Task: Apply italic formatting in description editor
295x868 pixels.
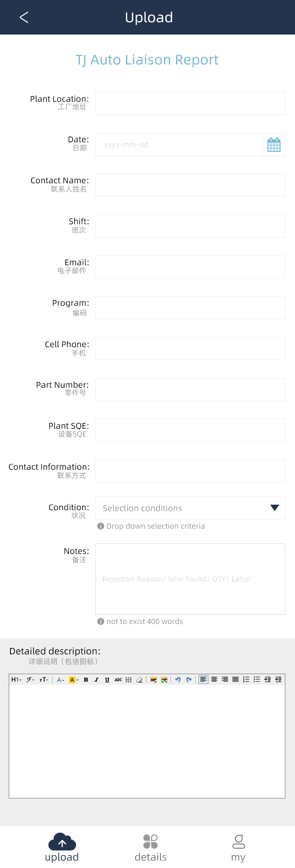Action: click(x=96, y=680)
